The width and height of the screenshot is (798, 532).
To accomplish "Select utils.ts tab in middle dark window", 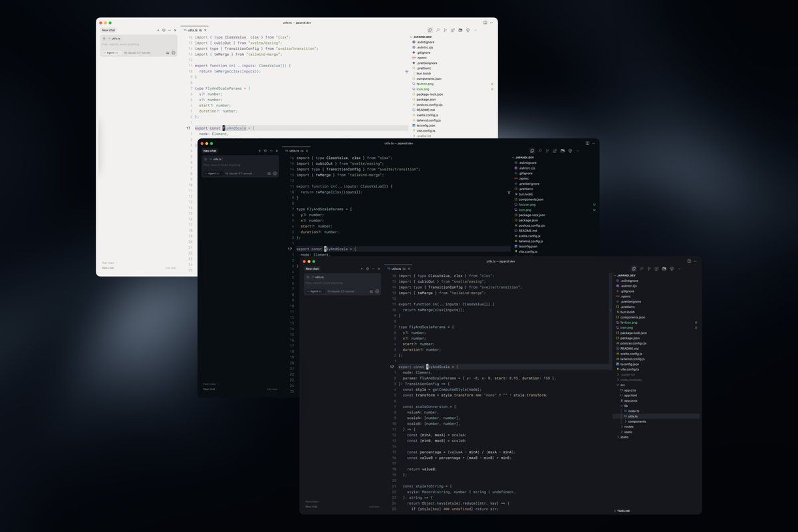I will click(x=296, y=151).
